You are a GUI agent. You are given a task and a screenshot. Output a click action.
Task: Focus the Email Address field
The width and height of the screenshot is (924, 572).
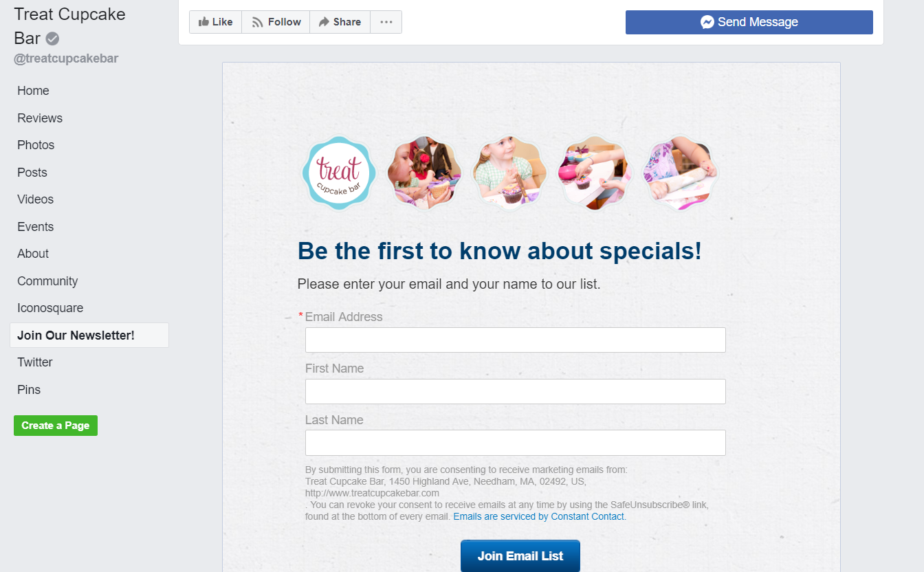(516, 340)
